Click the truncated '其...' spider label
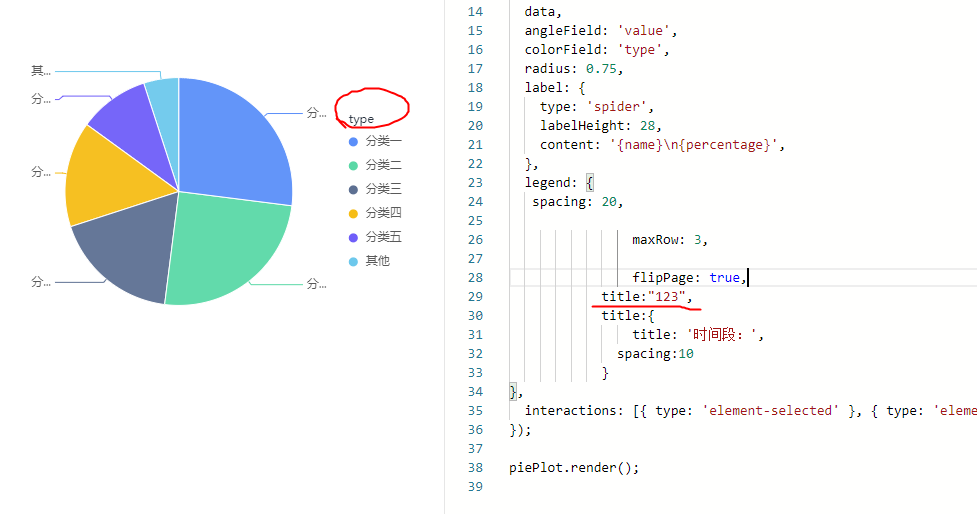This screenshot has height=514, width=977. (x=41, y=71)
